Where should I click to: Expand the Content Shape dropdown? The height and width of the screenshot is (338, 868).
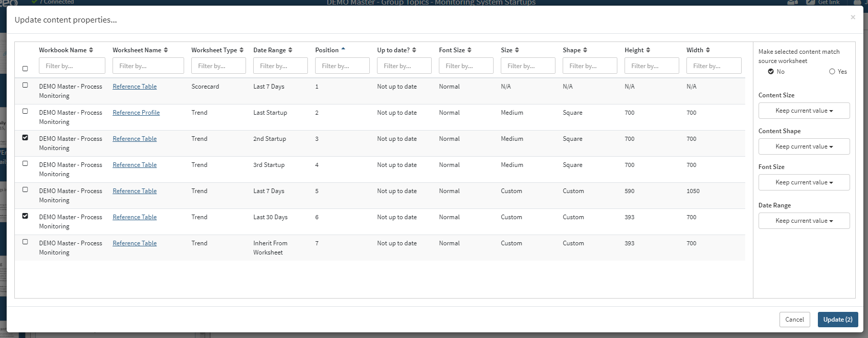pyautogui.click(x=804, y=146)
